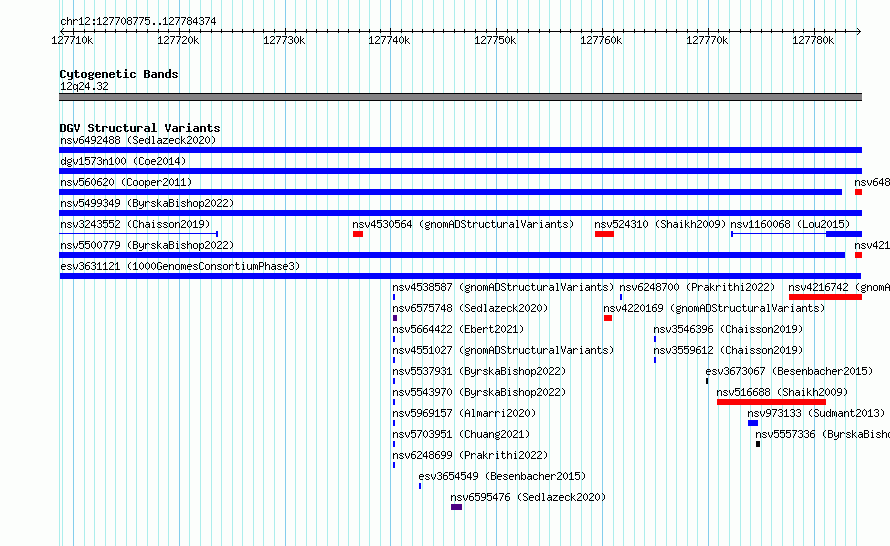This screenshot has height=546, width=890.
Task: Open nsv1160068 (Lou2015) label
Action: (x=790, y=224)
